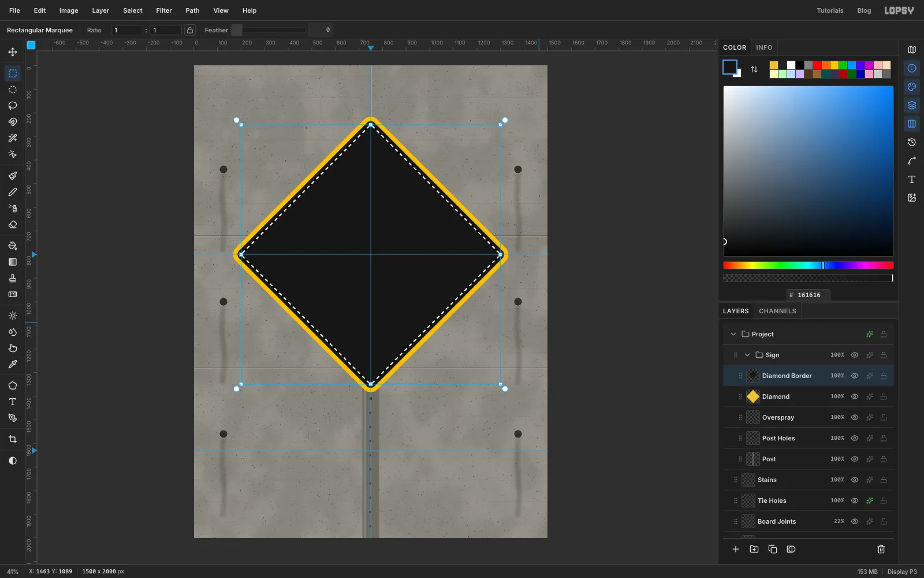Select the Crop tool
This screenshot has width=924, height=578.
(13, 439)
